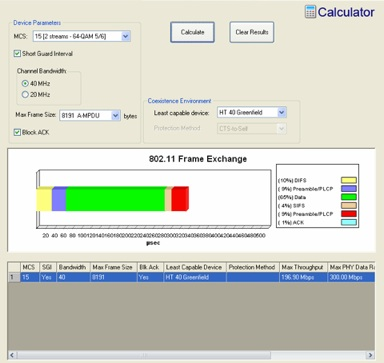
Task: Open the Max Frame Size dropdown
Action: click(x=115, y=116)
